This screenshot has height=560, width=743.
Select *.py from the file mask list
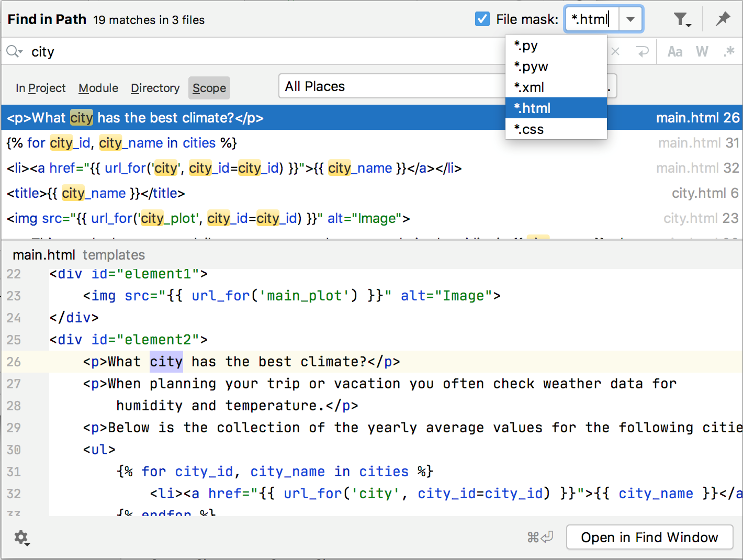(x=526, y=46)
